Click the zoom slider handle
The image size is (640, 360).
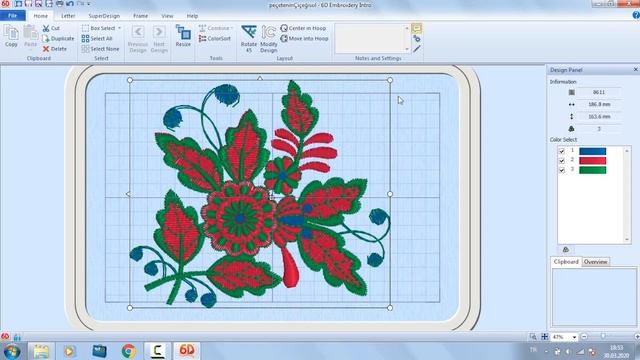603,337
